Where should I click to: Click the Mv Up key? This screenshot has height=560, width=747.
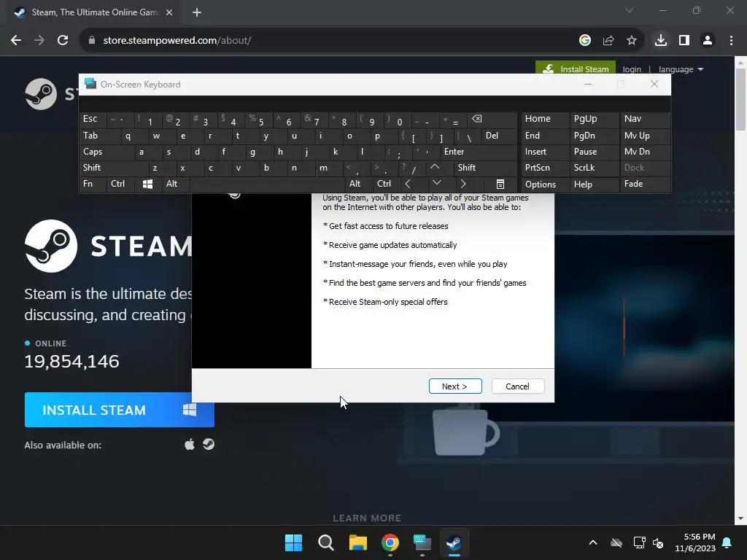click(x=646, y=136)
